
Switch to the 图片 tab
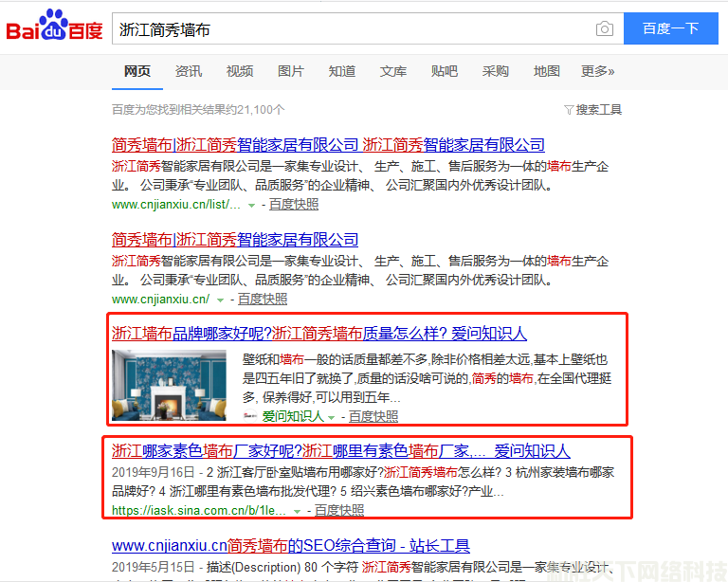291,71
